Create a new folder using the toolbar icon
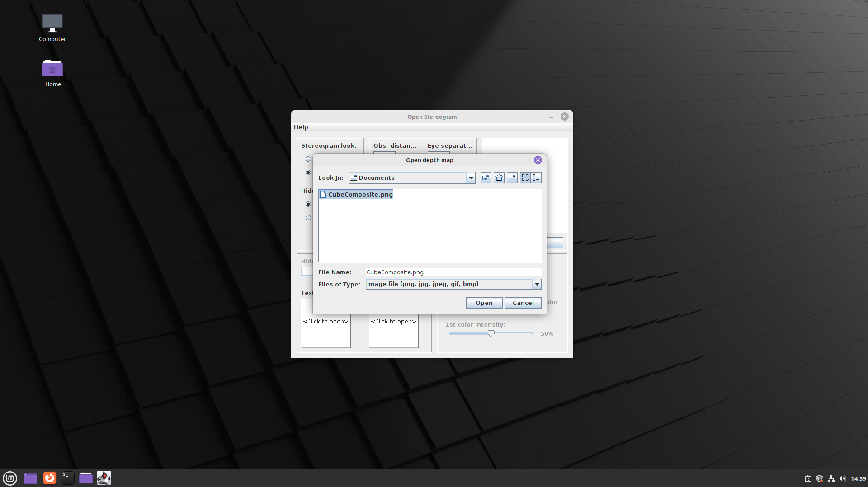 pyautogui.click(x=512, y=178)
